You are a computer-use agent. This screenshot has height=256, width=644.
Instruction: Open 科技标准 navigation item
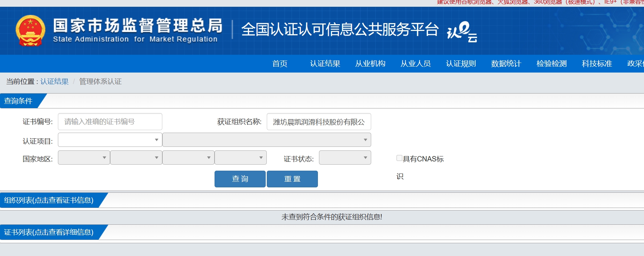pos(597,64)
